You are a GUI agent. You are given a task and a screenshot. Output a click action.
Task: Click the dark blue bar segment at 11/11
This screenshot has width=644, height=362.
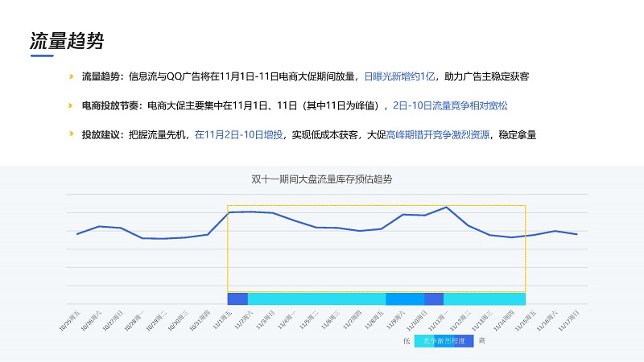click(434, 298)
